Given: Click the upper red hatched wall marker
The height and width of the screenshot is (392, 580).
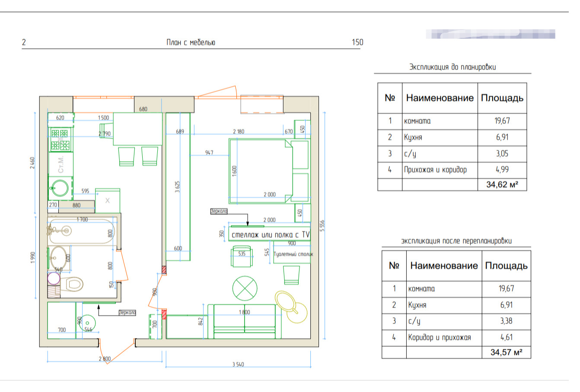Looking at the screenshot, I should (164, 270).
